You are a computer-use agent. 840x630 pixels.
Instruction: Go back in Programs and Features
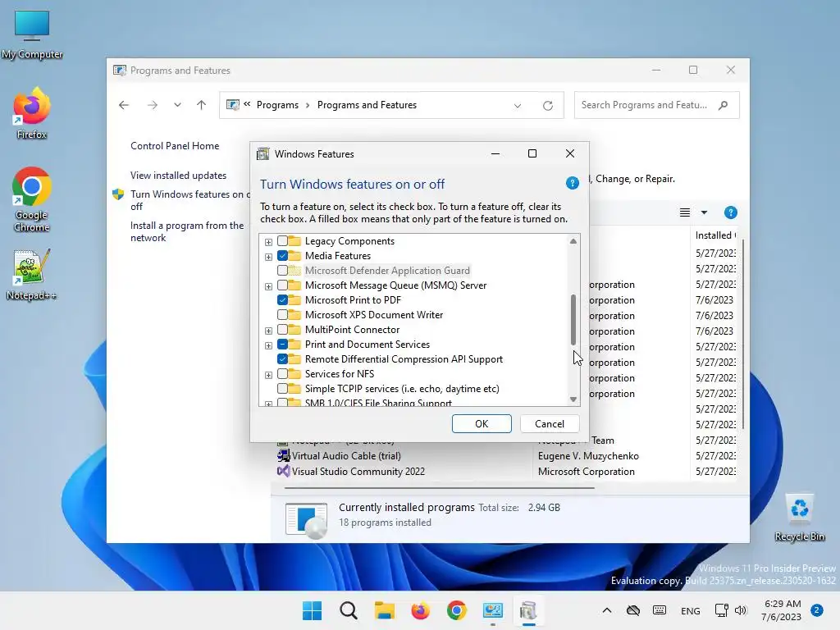(x=124, y=105)
